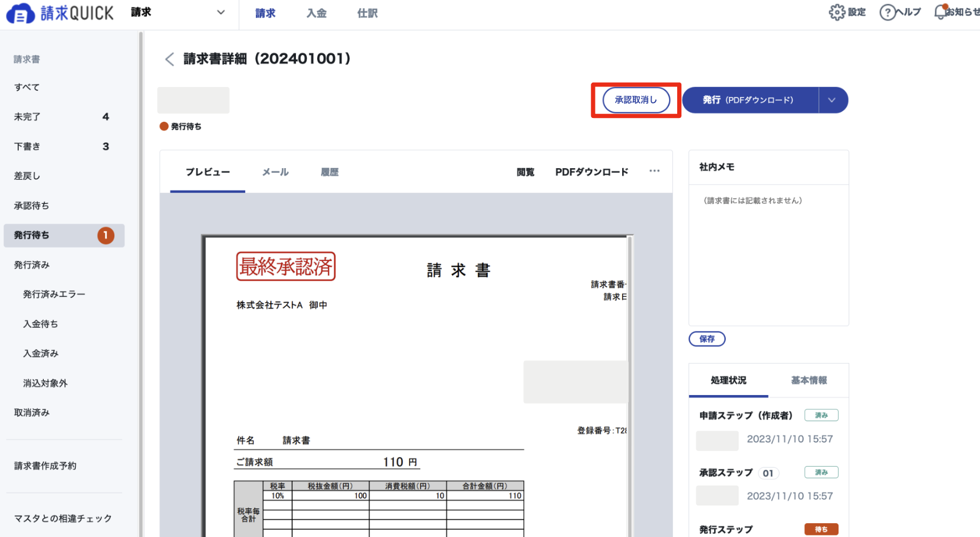Save the 社内メモ with 保存 button
Screen dimensions: 980x537
pos(707,339)
